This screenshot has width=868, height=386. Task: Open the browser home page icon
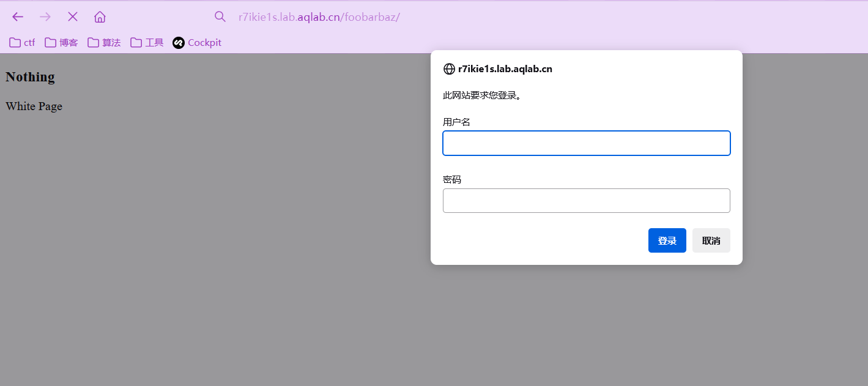[100, 17]
